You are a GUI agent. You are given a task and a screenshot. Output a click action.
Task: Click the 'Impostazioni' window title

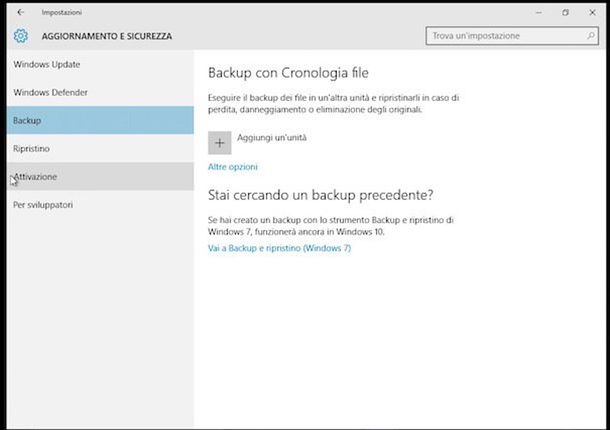pyautogui.click(x=62, y=12)
